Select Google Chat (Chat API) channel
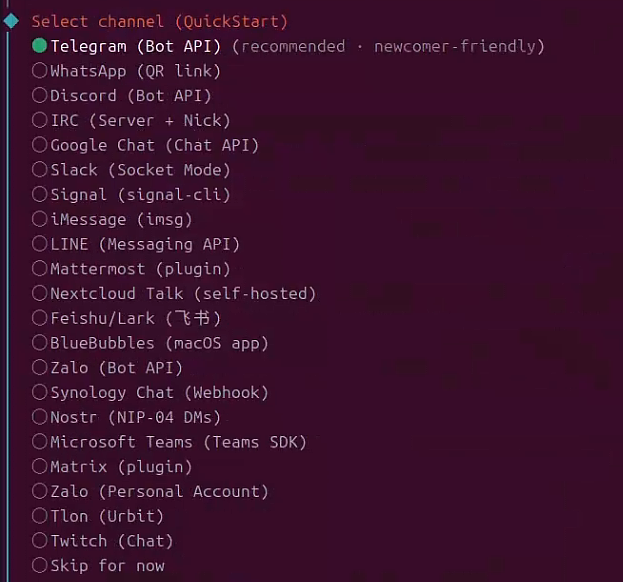Screen dimensions: 623x582 [x=40, y=145]
